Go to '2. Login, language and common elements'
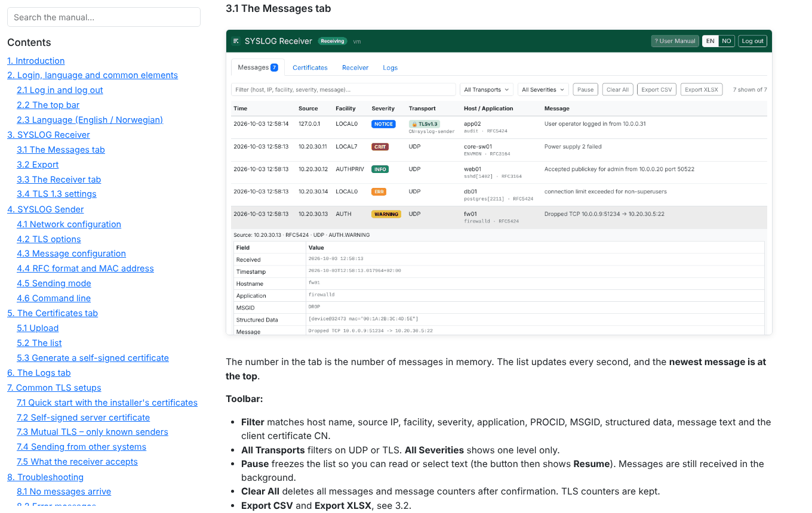Image resolution: width=812 pixels, height=513 pixels. point(93,75)
